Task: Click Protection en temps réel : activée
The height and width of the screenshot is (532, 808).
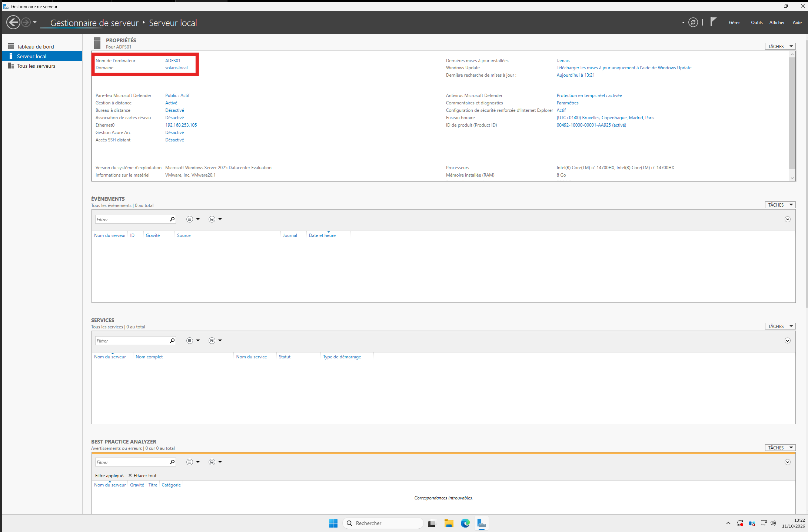Action: tap(589, 96)
